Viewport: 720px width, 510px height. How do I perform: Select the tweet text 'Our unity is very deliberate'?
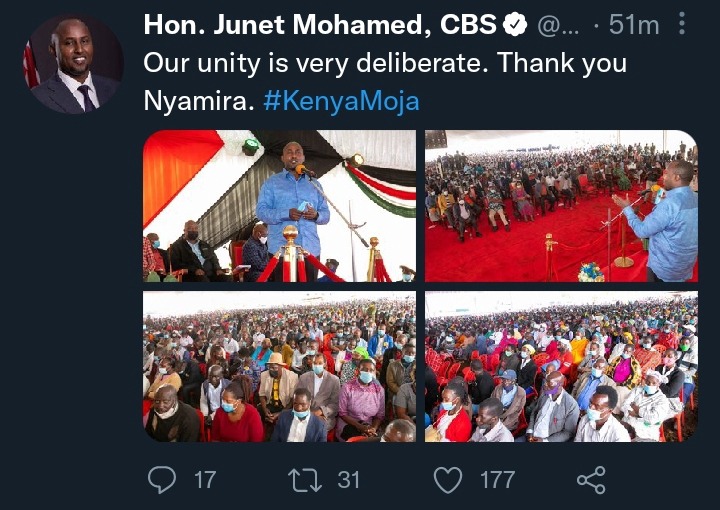[316, 62]
